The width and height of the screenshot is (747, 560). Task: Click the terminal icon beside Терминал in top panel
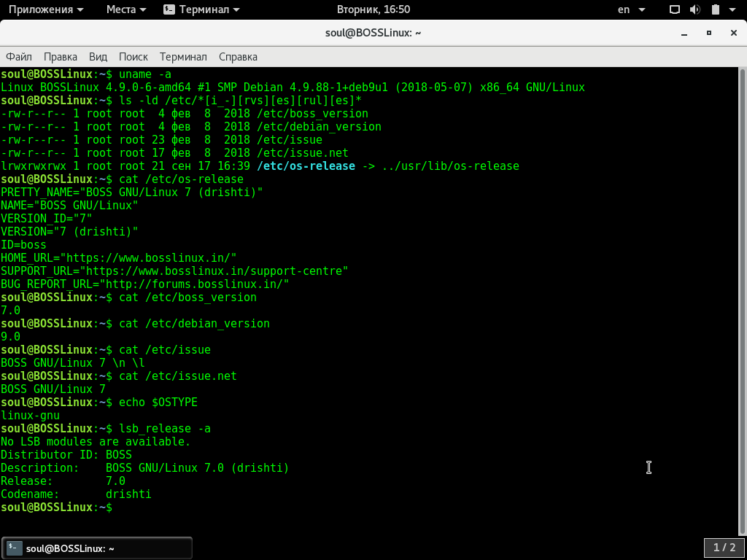tap(169, 9)
